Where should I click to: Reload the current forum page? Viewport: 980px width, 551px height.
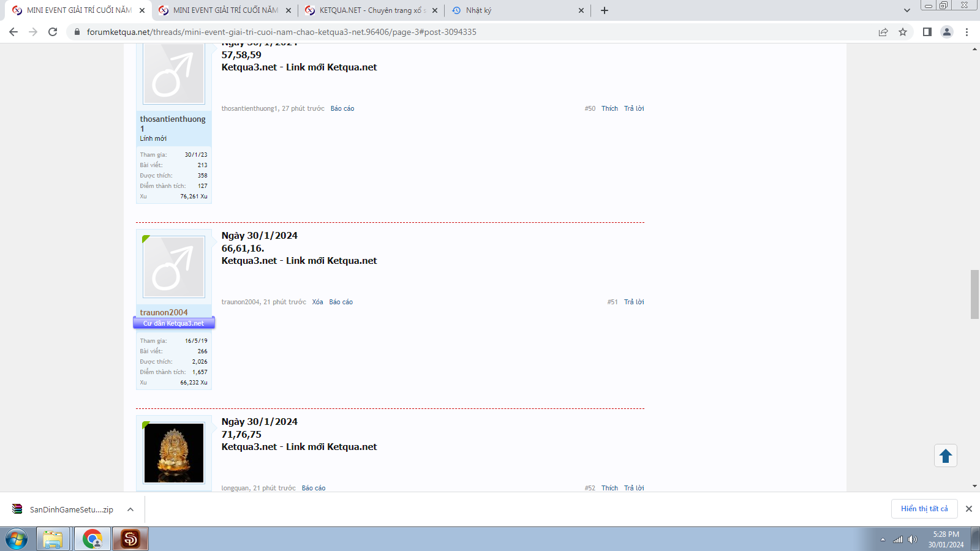point(53,32)
